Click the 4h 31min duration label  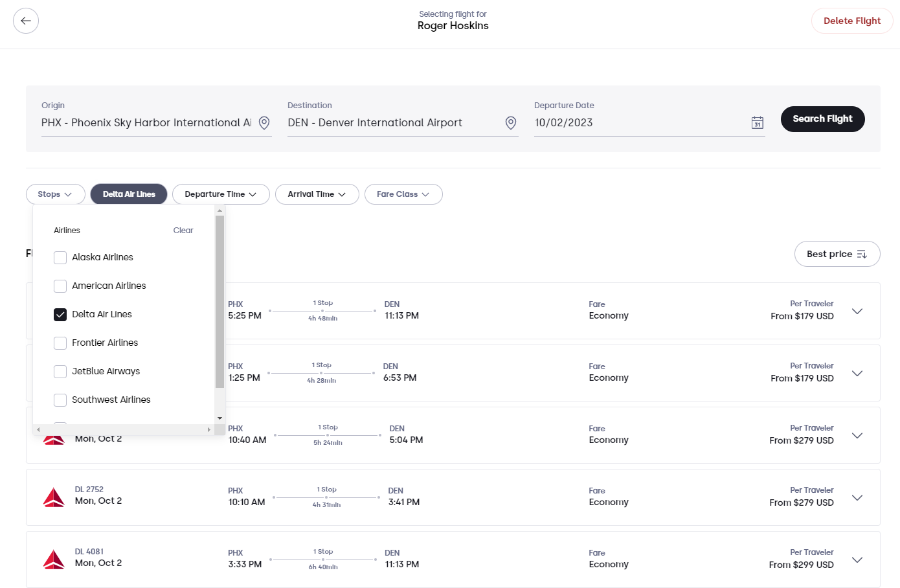tap(326, 505)
